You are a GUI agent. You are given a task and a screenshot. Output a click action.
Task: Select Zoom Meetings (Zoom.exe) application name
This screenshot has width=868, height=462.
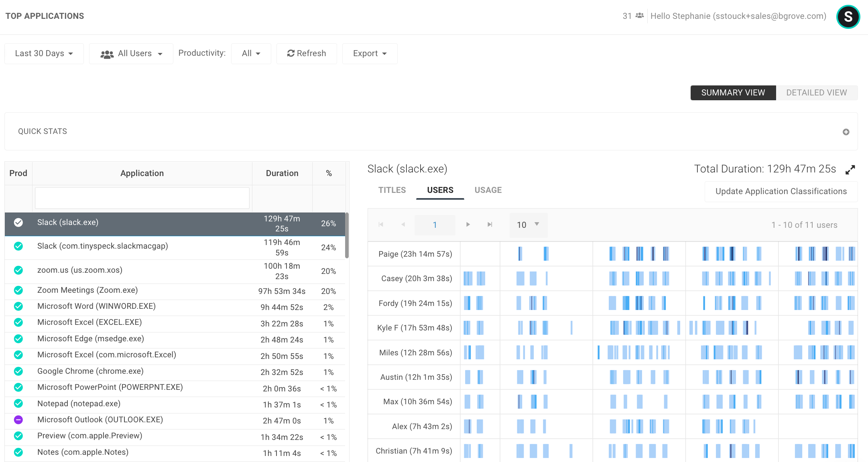(87, 290)
